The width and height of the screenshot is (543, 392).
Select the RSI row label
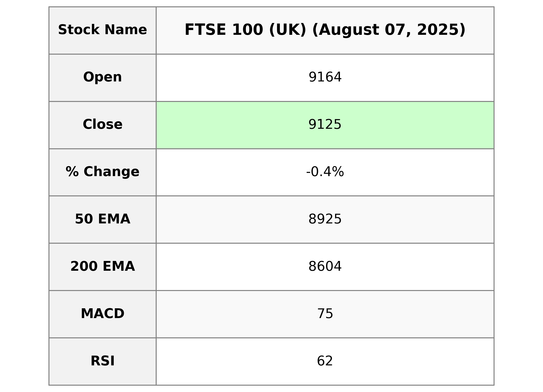[x=102, y=361]
